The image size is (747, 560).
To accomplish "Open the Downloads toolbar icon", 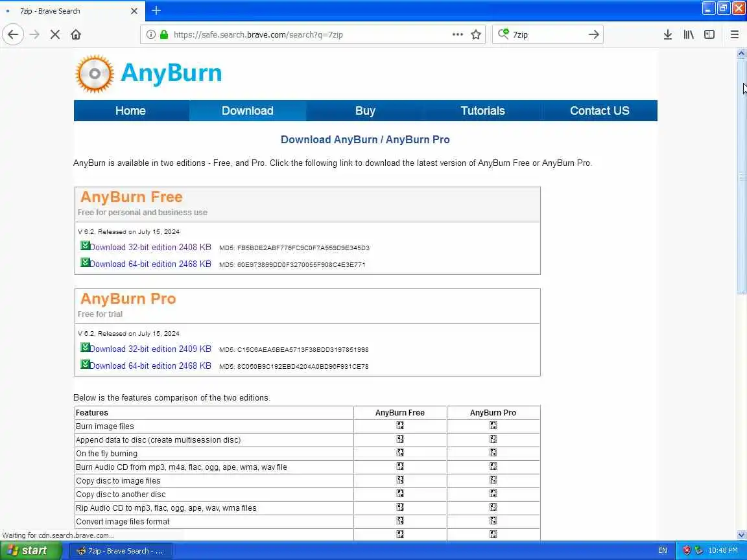I will 667,34.
